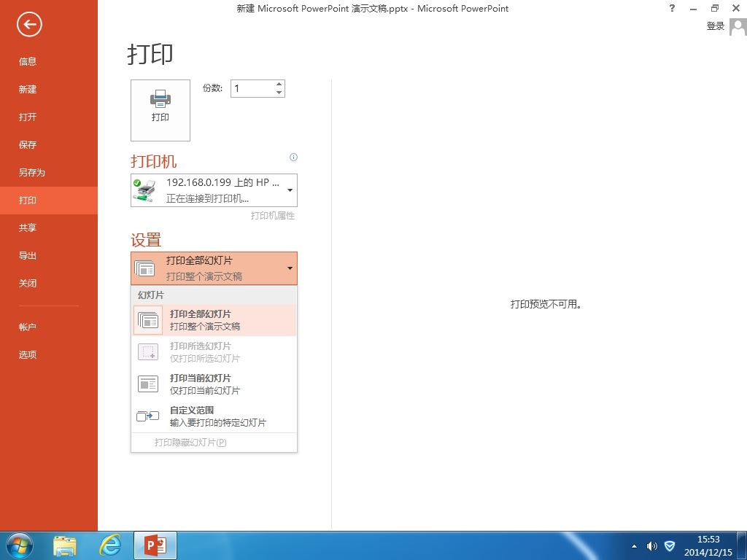Image resolution: width=747 pixels, height=560 pixels.
Task: Click the volume speaker tray icon
Action: pos(651,546)
